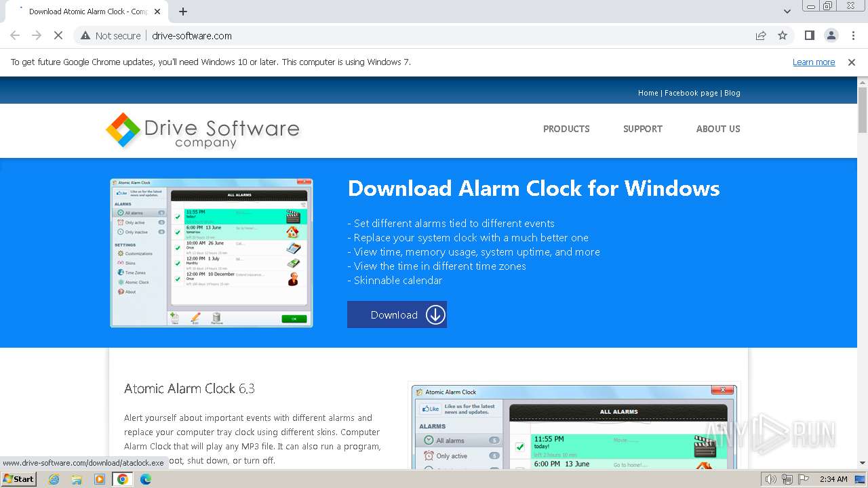868x488 pixels.
Task: Click the Drive Software company logo
Action: [x=203, y=130]
